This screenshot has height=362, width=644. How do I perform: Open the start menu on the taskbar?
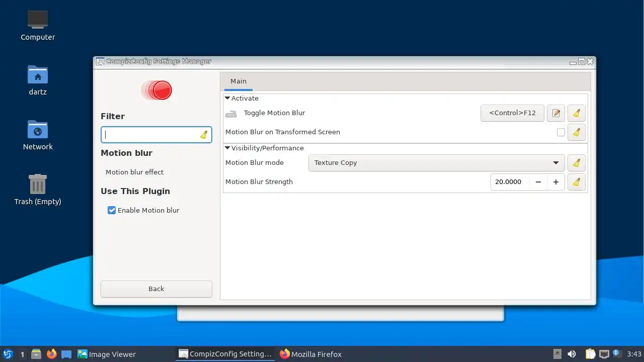(8, 354)
